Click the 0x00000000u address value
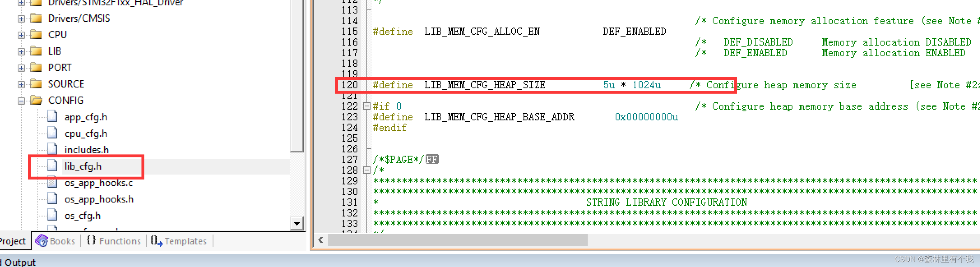The image size is (980, 267). click(x=646, y=117)
